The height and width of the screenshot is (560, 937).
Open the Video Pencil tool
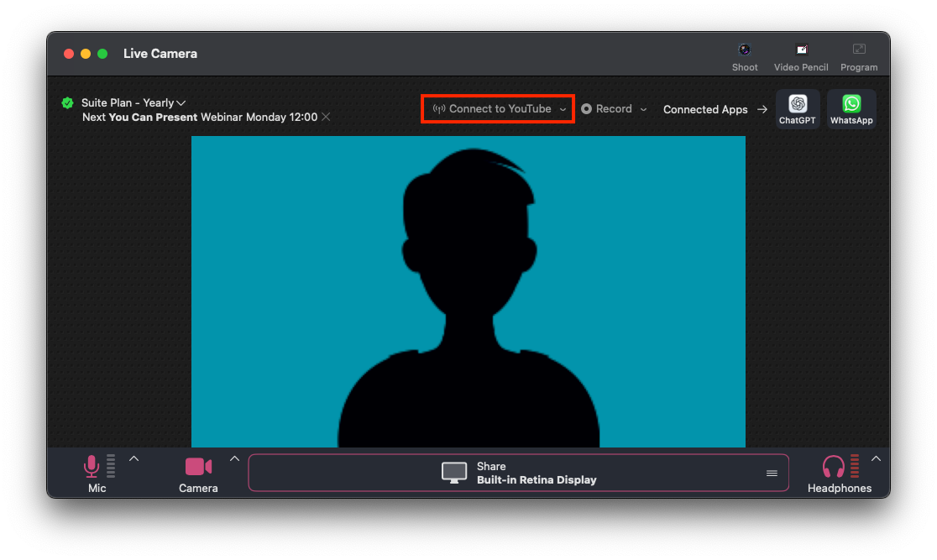(x=801, y=50)
